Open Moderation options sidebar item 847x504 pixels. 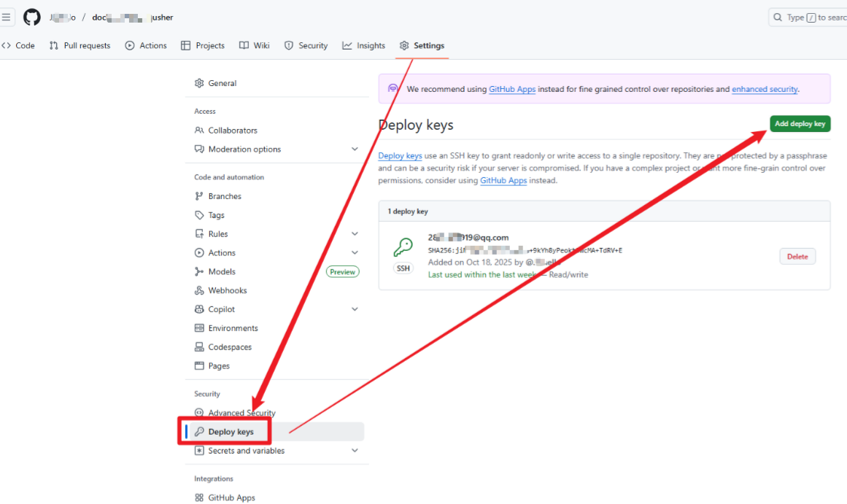click(x=244, y=149)
